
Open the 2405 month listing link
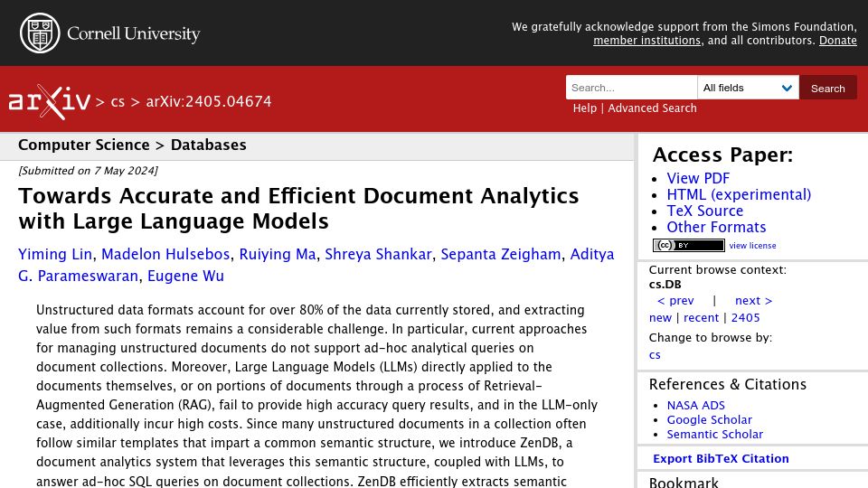745,317
